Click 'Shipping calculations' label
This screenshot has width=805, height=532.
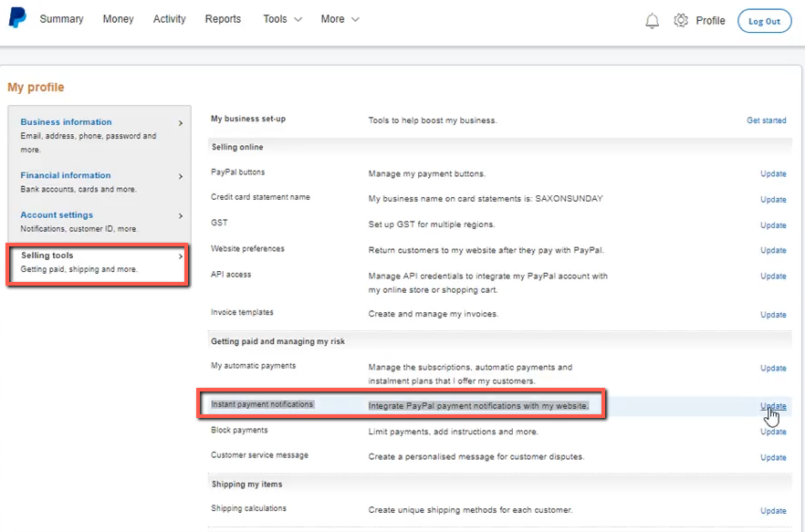[248, 508]
